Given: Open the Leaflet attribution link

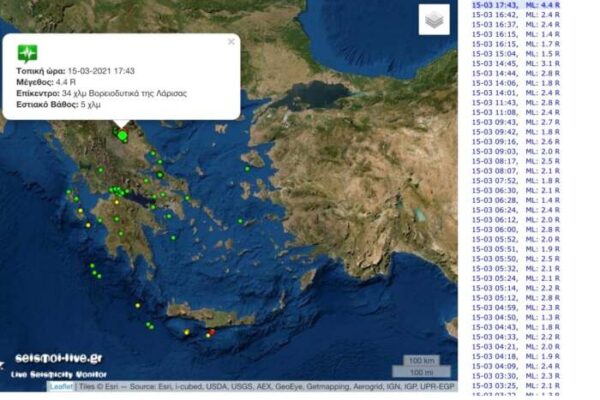Looking at the screenshot, I should [60, 386].
